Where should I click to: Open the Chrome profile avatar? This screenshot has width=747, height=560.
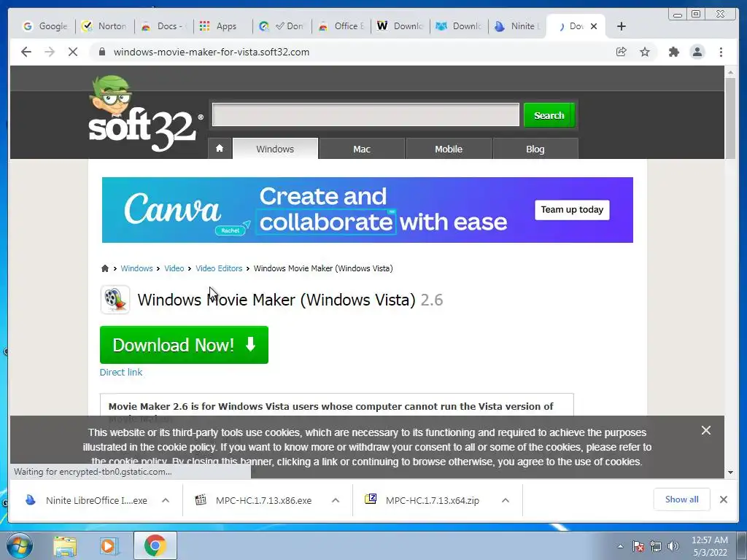(697, 52)
